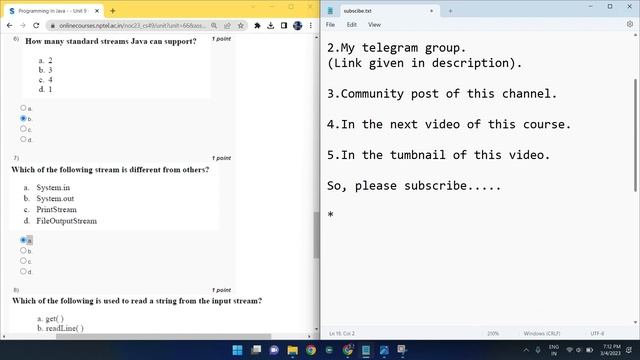Open Notepad settings gear
The height and width of the screenshot is (360, 640).
click(630, 24)
